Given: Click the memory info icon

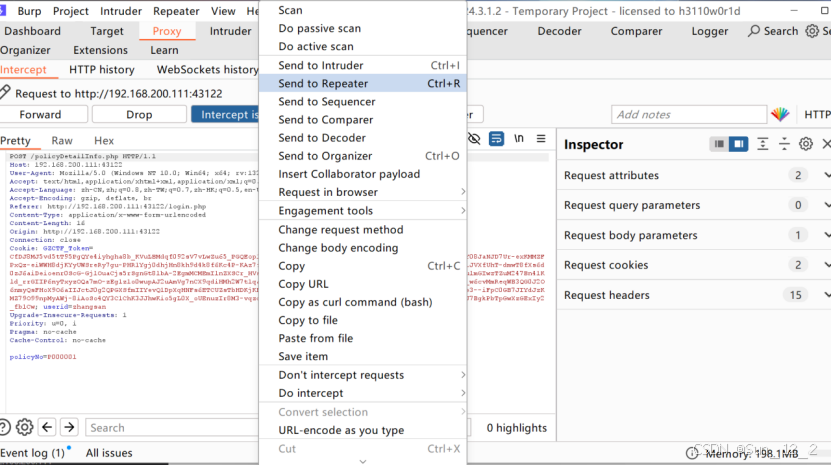Looking at the screenshot, I should 692,453.
